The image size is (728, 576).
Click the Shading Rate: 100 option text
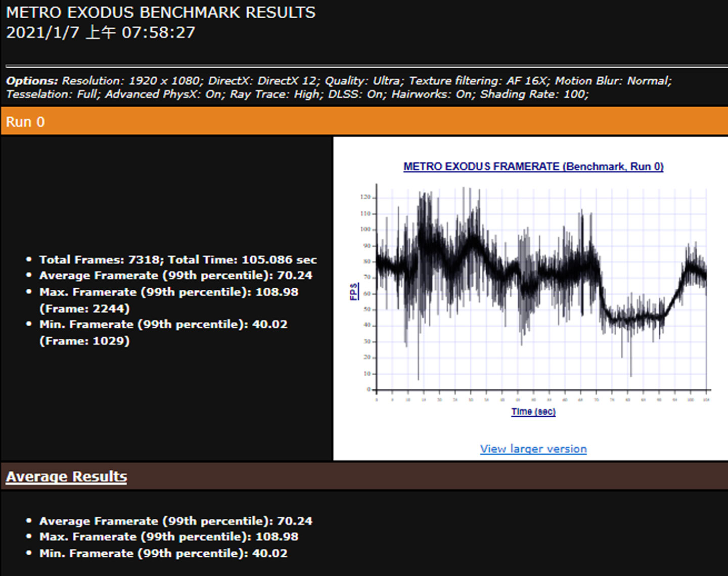point(534,94)
